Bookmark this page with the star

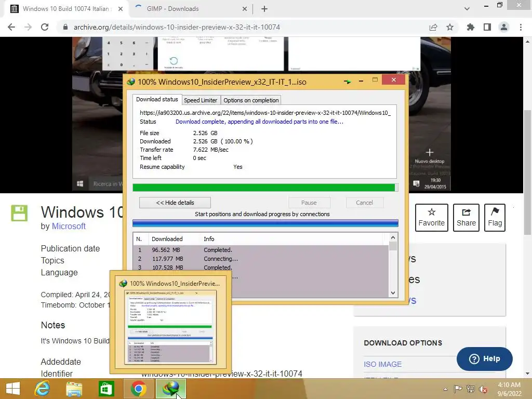450,27
